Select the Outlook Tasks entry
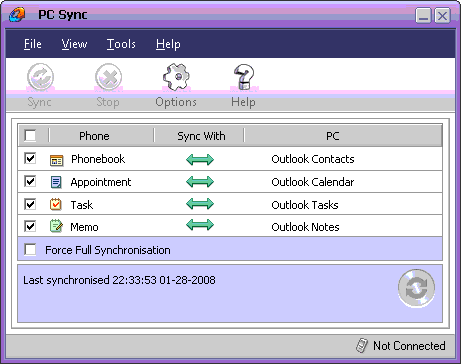This screenshot has width=461, height=364. [x=305, y=205]
